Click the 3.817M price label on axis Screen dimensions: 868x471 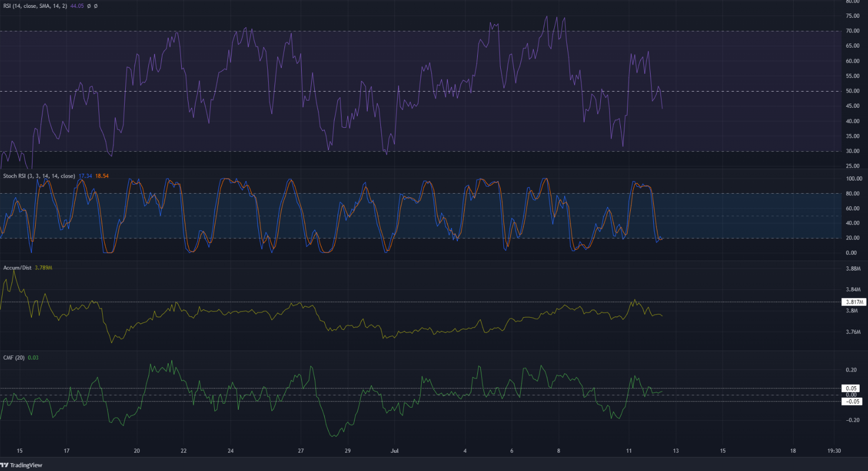click(854, 302)
